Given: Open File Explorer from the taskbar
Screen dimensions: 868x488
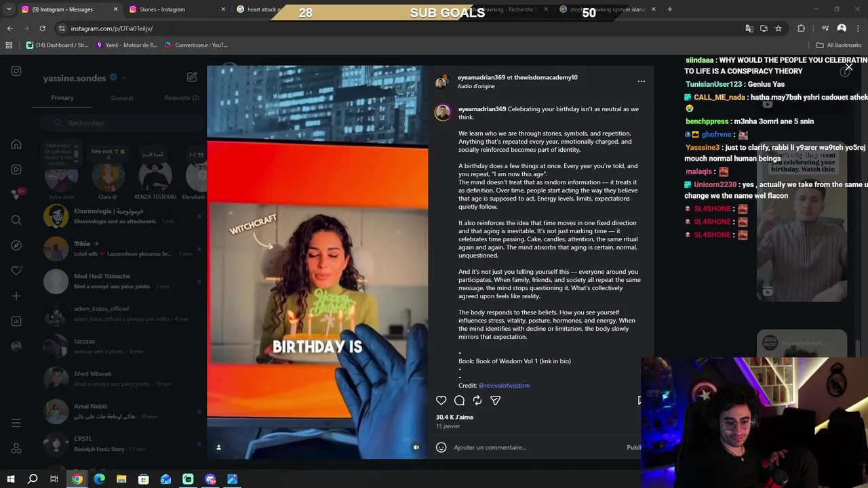Looking at the screenshot, I should pyautogui.click(x=121, y=479).
